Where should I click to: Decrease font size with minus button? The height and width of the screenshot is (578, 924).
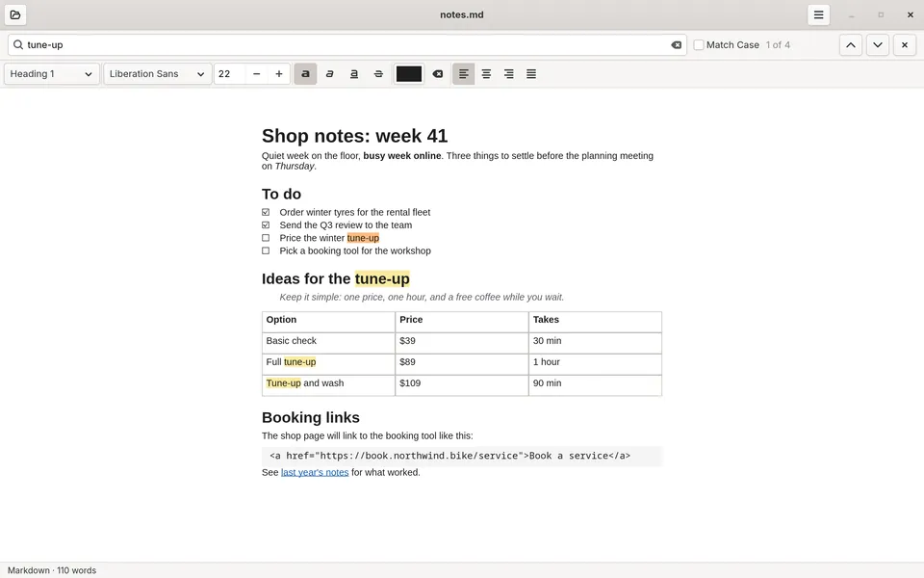(256, 74)
